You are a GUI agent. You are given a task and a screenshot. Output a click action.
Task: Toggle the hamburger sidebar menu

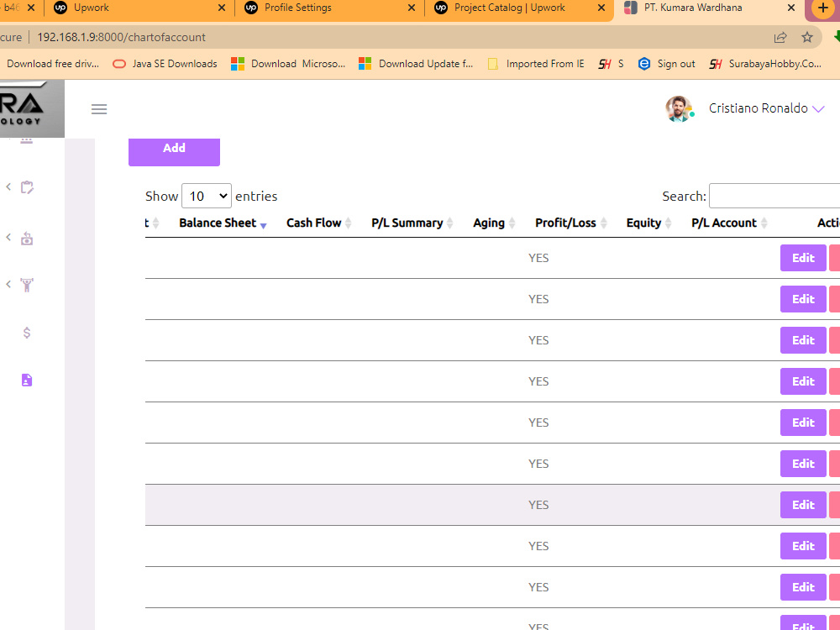[99, 109]
